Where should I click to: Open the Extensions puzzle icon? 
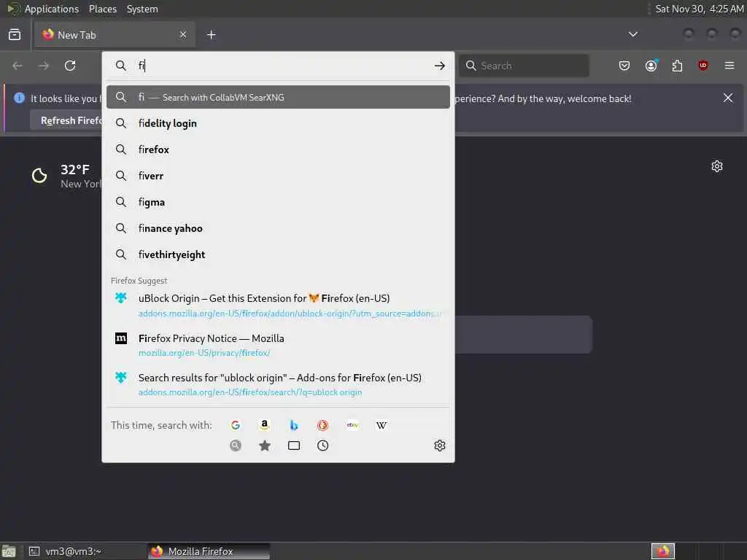[x=677, y=66]
